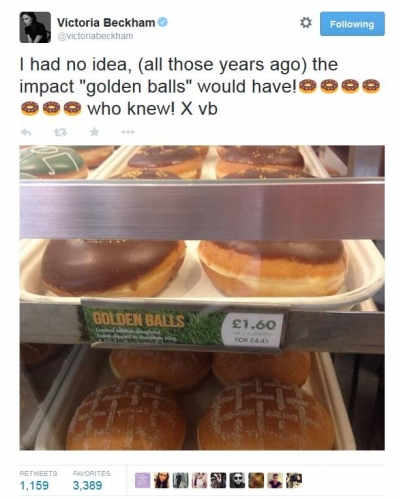Image resolution: width=401 pixels, height=500 pixels.
Task: Click the verified badge next to Victoria Beckham
Action: pyautogui.click(x=163, y=23)
